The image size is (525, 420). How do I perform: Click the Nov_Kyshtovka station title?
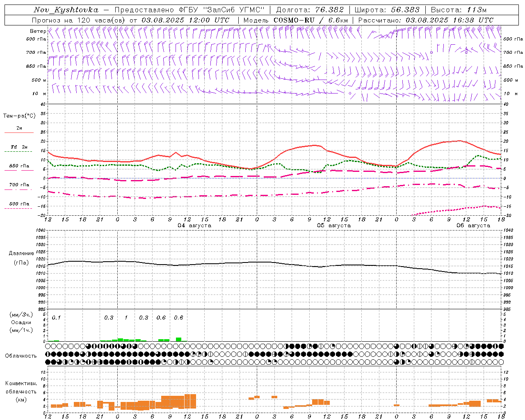coord(66,10)
